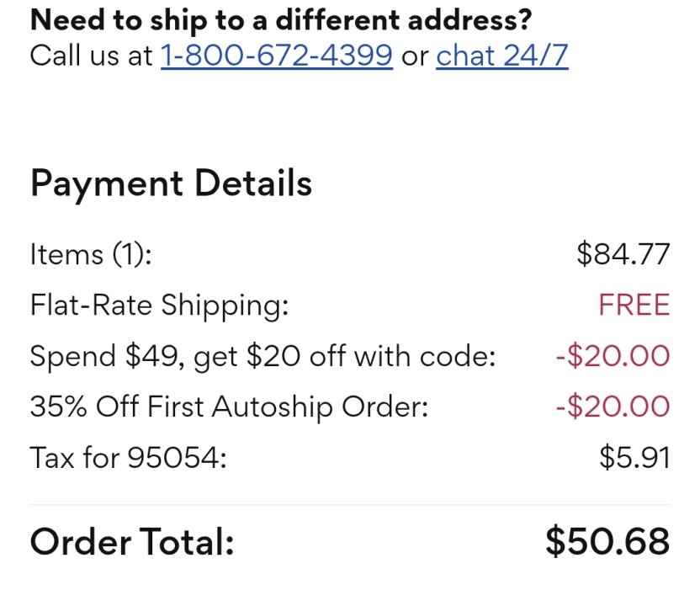Select the Payment Details heading
Image resolution: width=700 pixels, height=606 pixels.
[171, 183]
